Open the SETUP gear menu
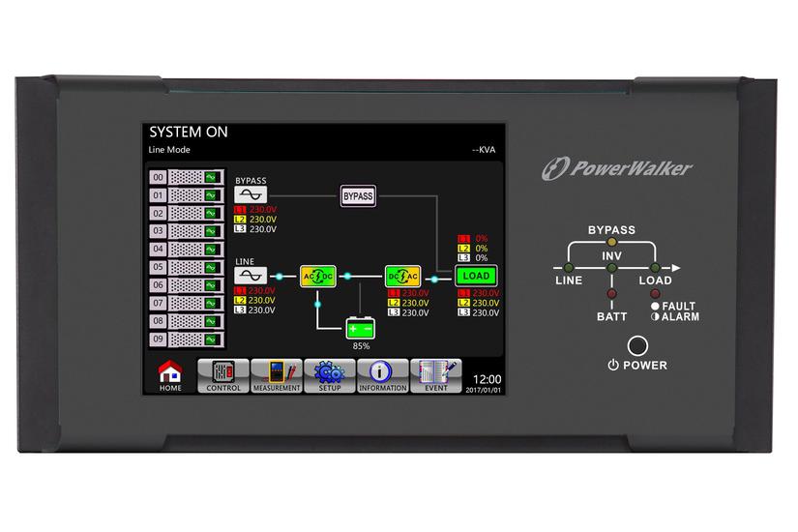The image size is (798, 532). (x=330, y=375)
